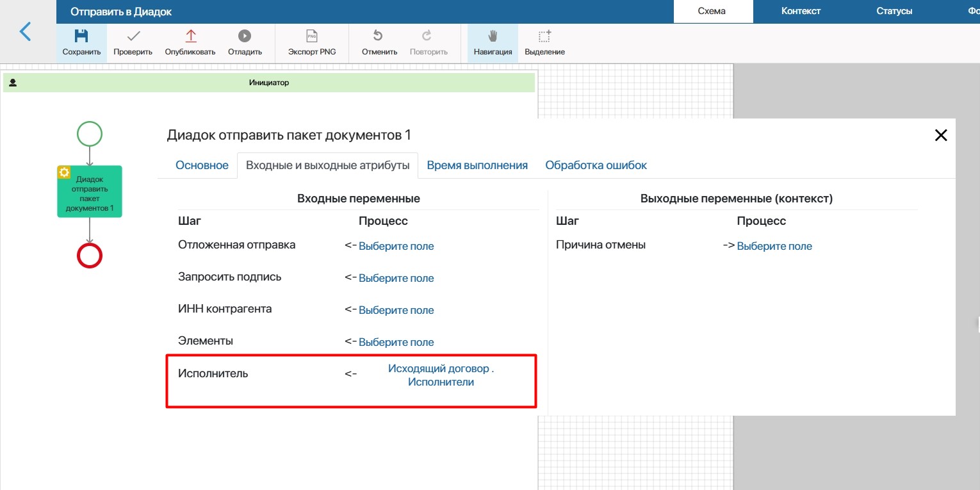This screenshot has width=980, height=490.
Task: Click the Исходящий договор . Исполнители link
Action: (441, 375)
